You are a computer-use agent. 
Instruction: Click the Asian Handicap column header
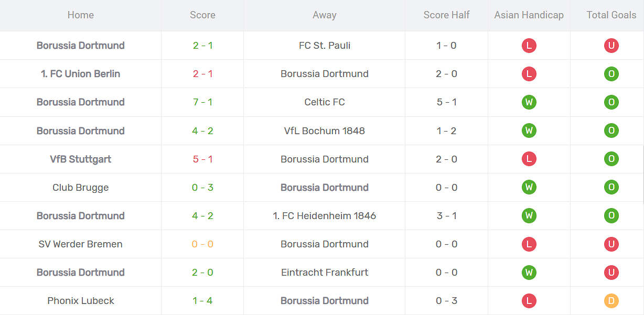click(x=528, y=15)
